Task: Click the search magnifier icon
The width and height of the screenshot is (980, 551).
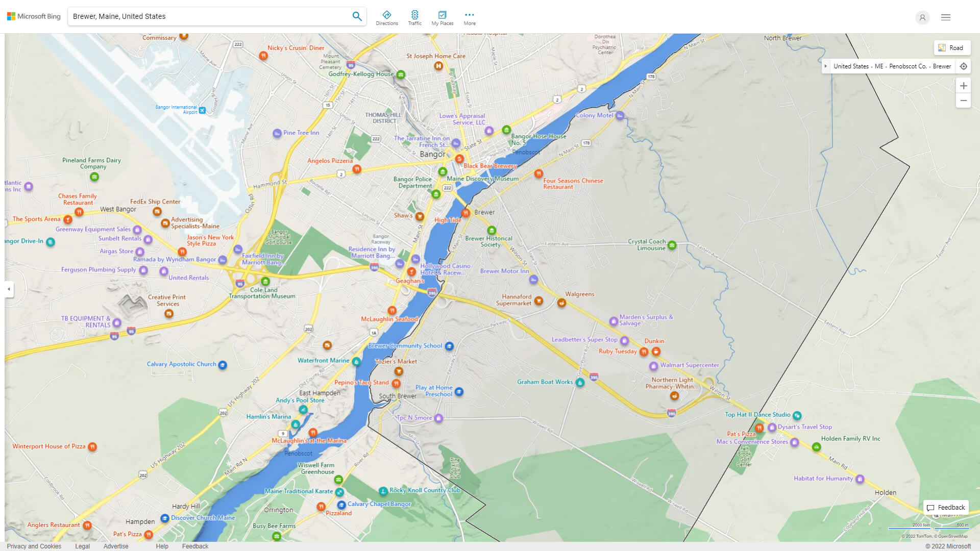Action: point(357,16)
